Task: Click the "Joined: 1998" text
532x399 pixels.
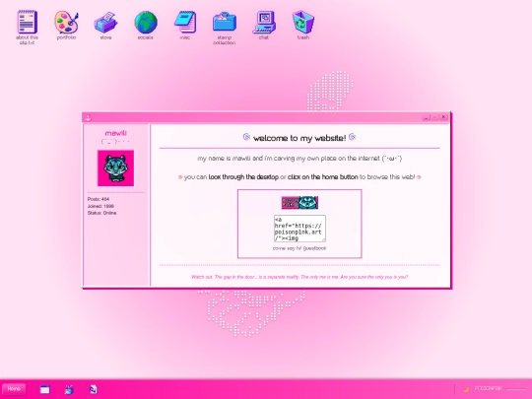Action: pyautogui.click(x=100, y=206)
